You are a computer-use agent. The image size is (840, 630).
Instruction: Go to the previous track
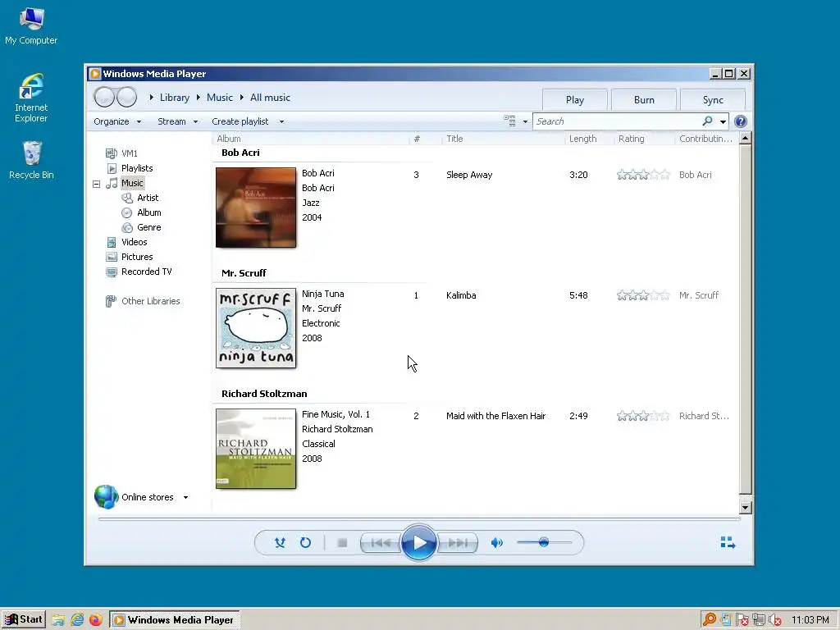381,543
